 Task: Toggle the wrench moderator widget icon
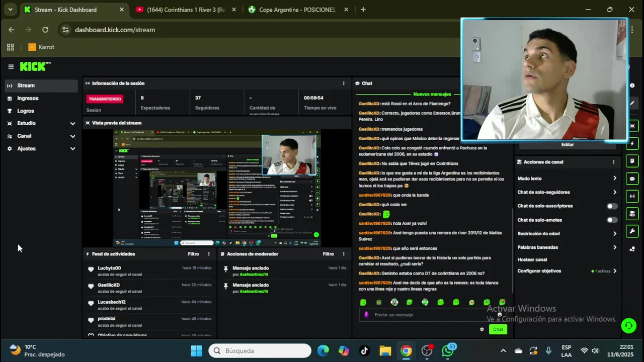coord(632,231)
